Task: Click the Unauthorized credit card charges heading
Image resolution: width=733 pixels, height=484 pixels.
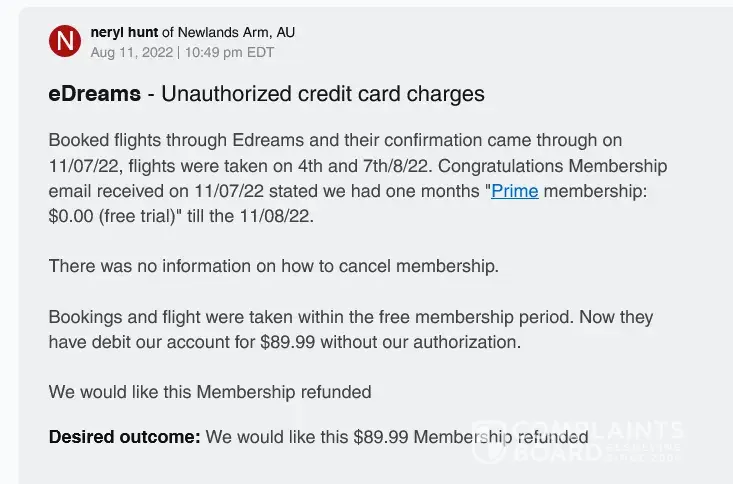Action: click(x=322, y=94)
